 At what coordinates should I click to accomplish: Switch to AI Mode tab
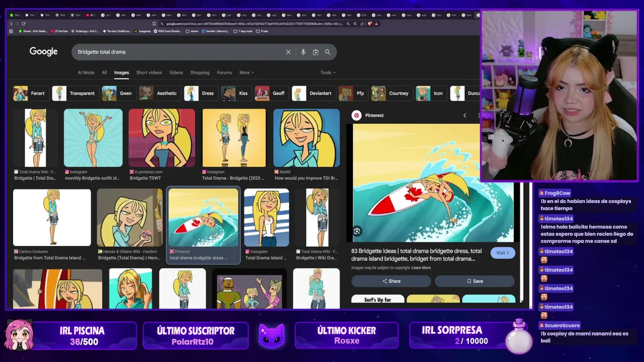tap(86, 72)
